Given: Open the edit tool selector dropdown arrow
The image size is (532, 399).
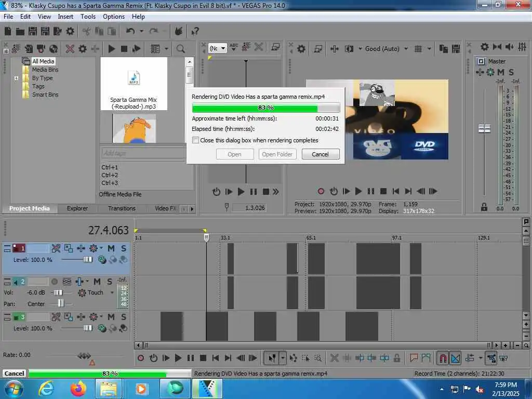Looking at the screenshot, I should pyautogui.click(x=283, y=358).
